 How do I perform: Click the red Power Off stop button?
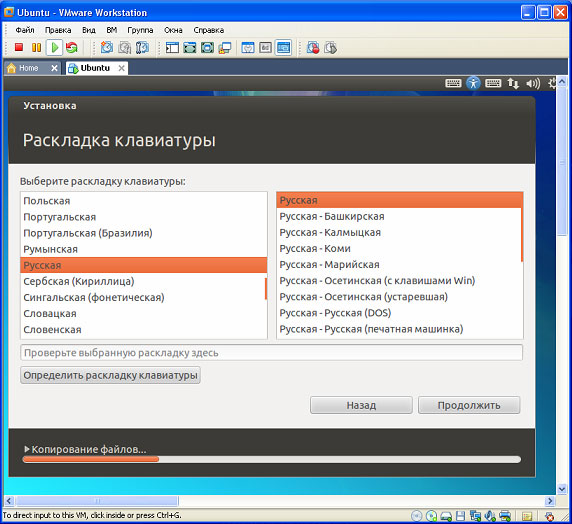point(19,47)
